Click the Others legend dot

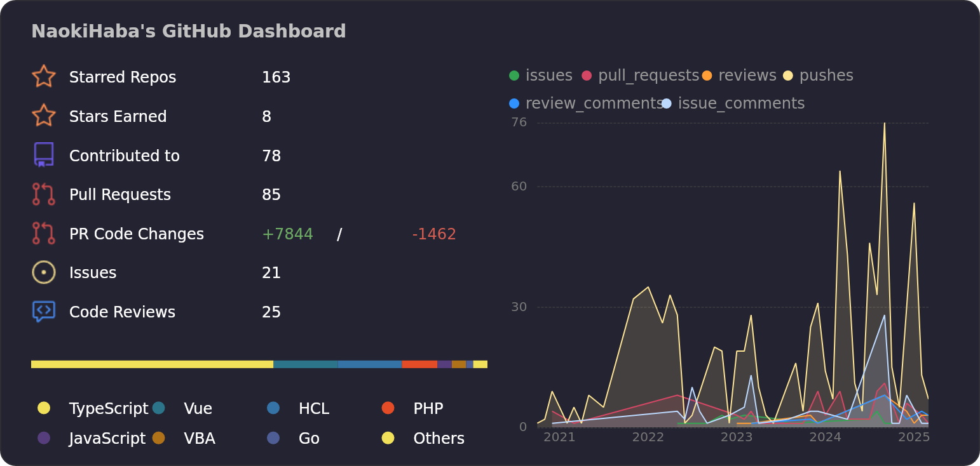(388, 437)
